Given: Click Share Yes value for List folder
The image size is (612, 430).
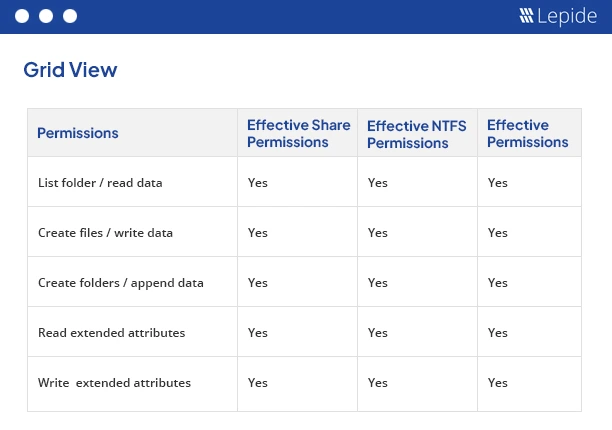Looking at the screenshot, I should (258, 183).
